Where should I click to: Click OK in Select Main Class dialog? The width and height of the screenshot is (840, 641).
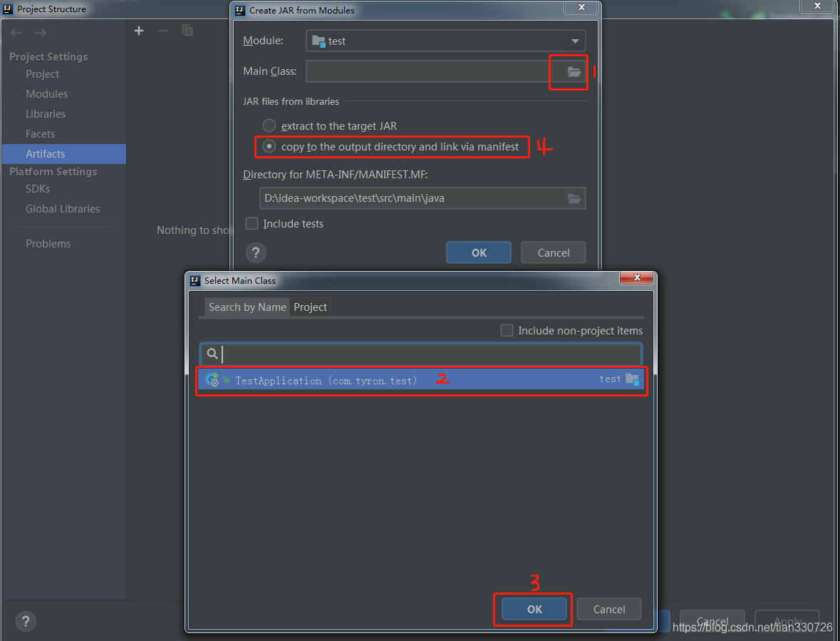534,610
